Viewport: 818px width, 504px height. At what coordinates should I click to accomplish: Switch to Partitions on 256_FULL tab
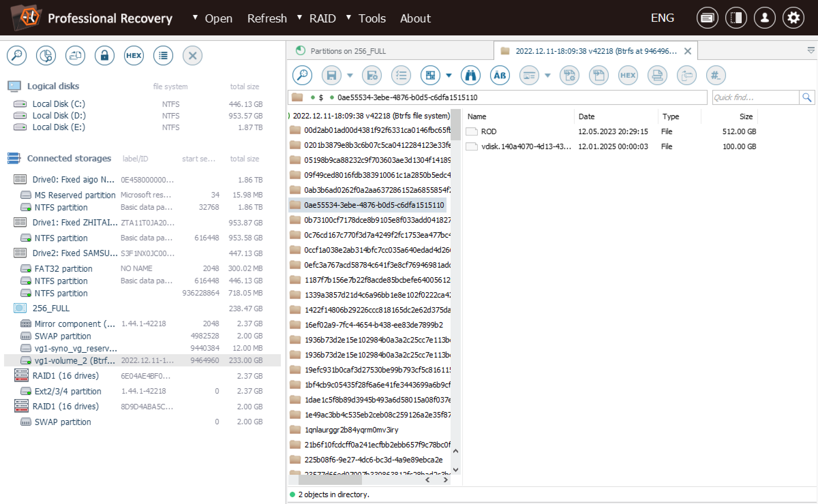pos(390,51)
